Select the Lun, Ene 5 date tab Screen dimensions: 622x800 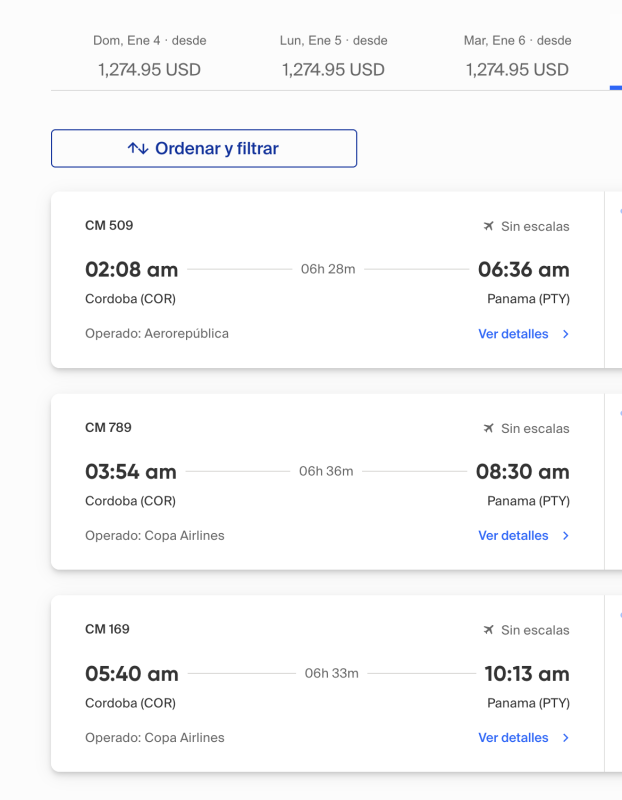tap(333, 56)
